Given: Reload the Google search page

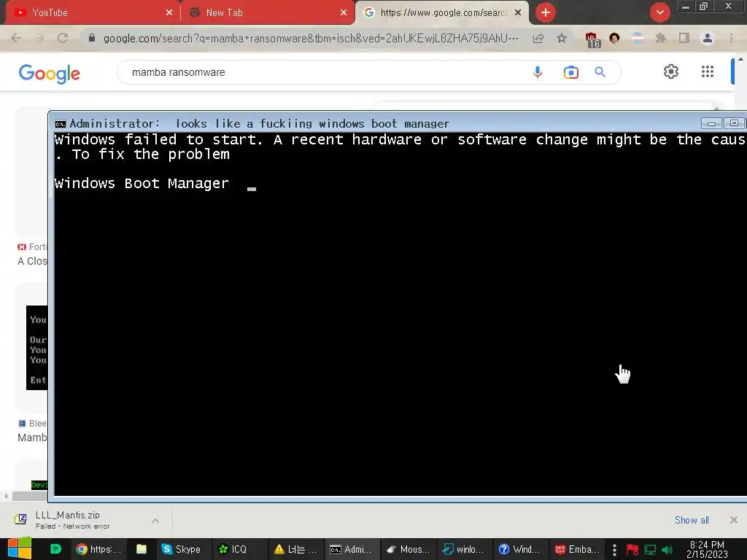Looking at the screenshot, I should tap(63, 38).
